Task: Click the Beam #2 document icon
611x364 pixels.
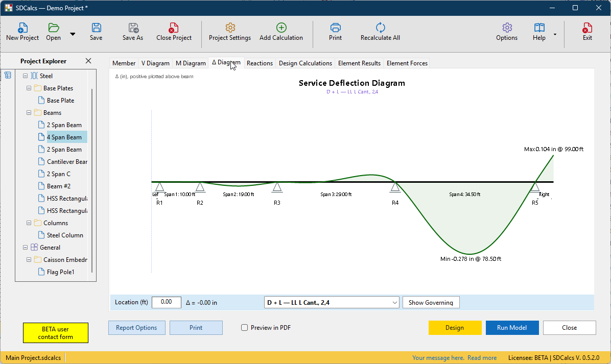Action: (41, 186)
